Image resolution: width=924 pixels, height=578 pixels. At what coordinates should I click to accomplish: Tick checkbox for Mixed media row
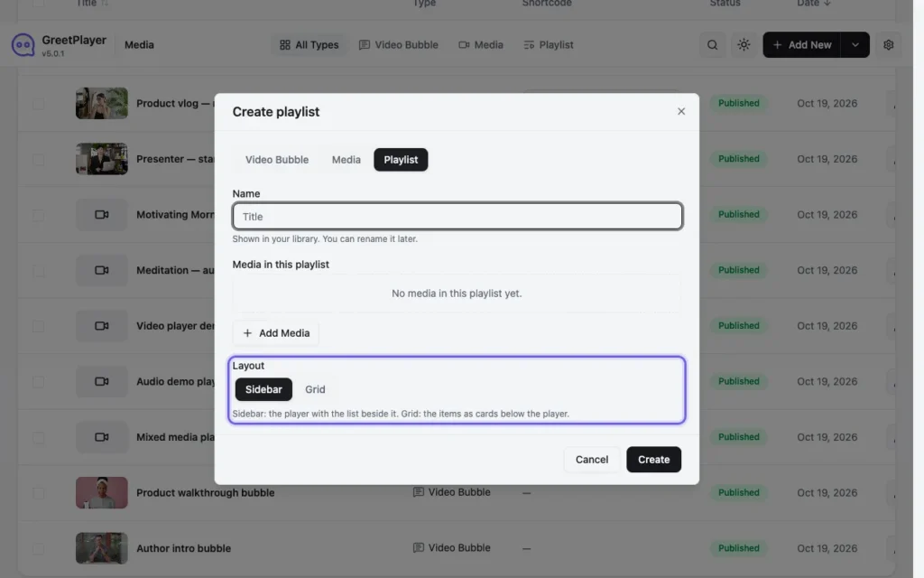38,438
